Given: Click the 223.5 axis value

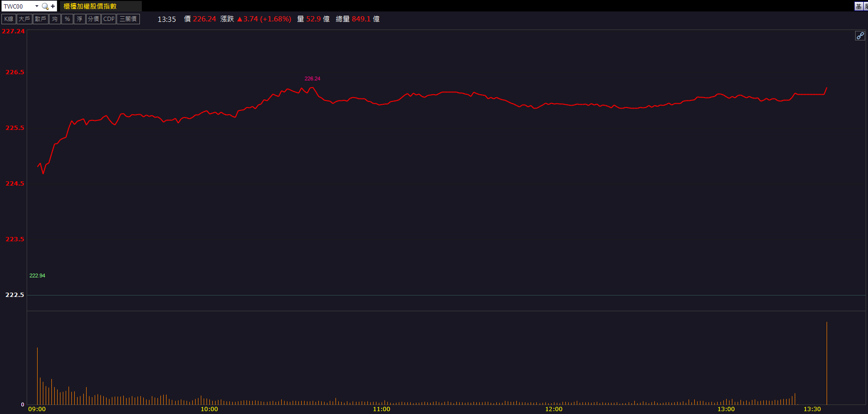Looking at the screenshot, I should [x=15, y=239].
